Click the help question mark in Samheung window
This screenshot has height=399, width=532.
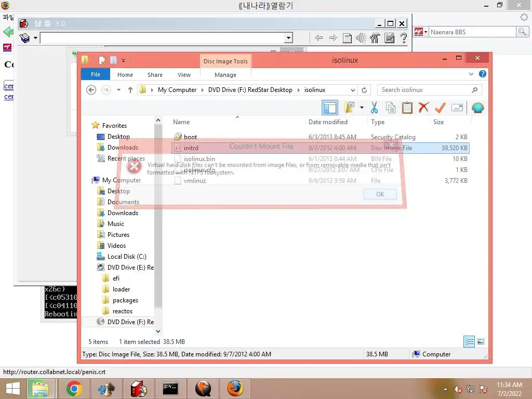(403, 37)
